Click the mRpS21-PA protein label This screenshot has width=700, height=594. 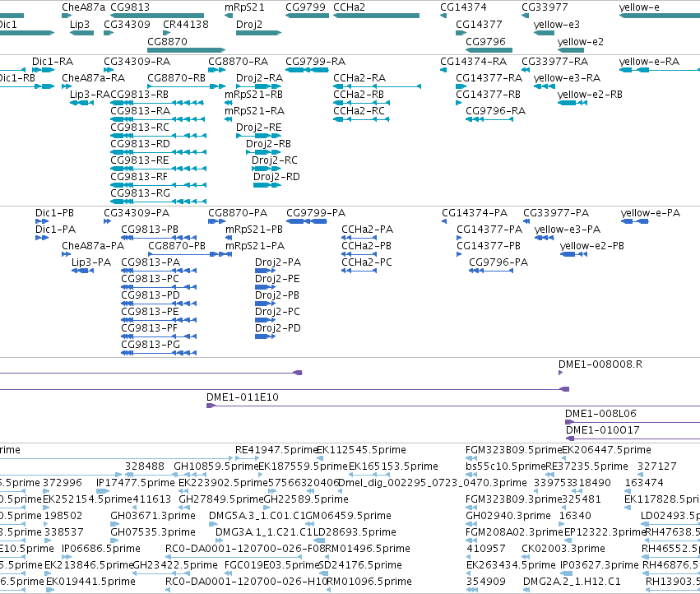[254, 246]
